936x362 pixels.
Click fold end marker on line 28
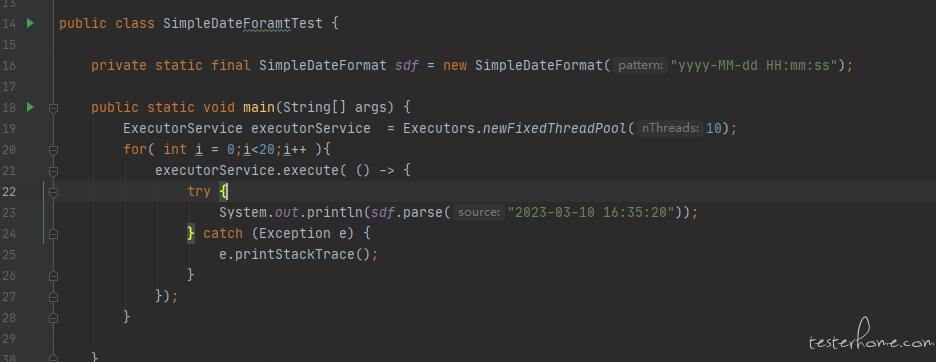[53, 318]
